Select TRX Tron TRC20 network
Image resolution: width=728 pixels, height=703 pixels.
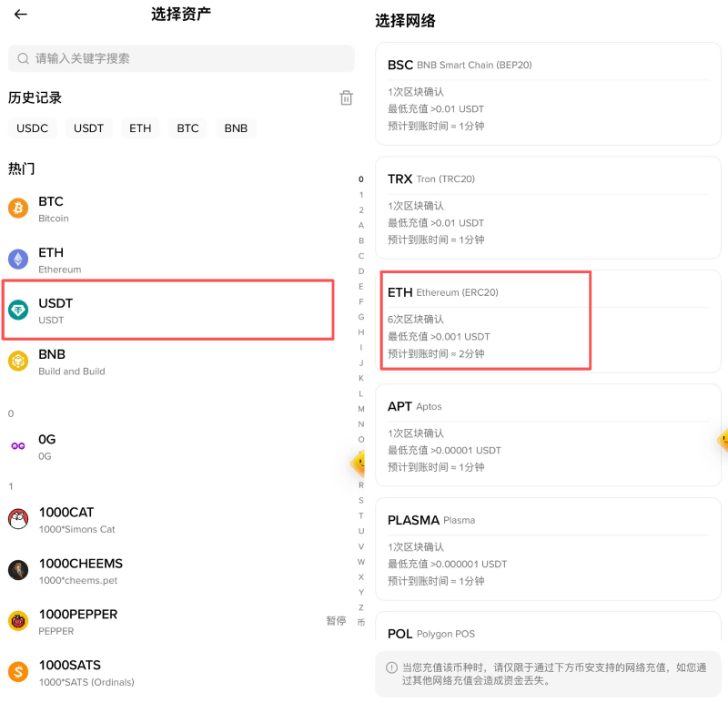[x=548, y=208]
